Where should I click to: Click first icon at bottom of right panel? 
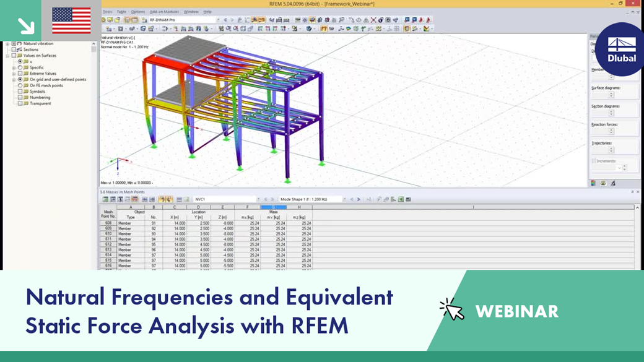click(593, 183)
